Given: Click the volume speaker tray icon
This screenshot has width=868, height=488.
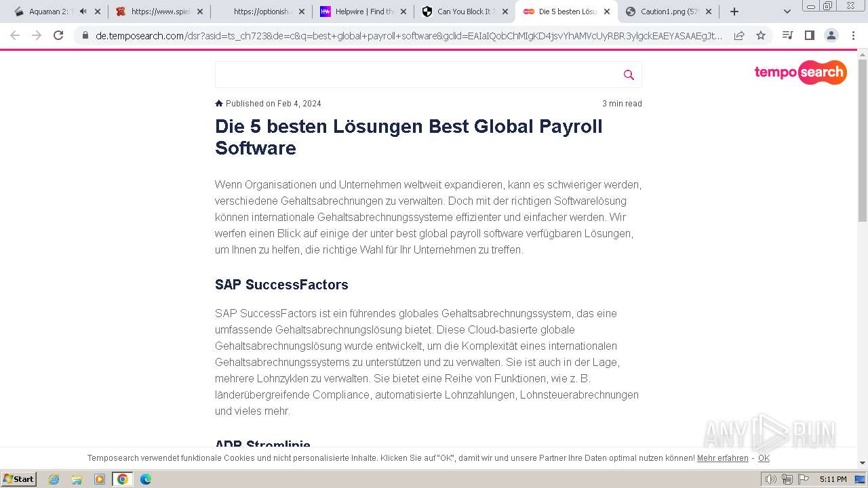Looking at the screenshot, I should 770,479.
